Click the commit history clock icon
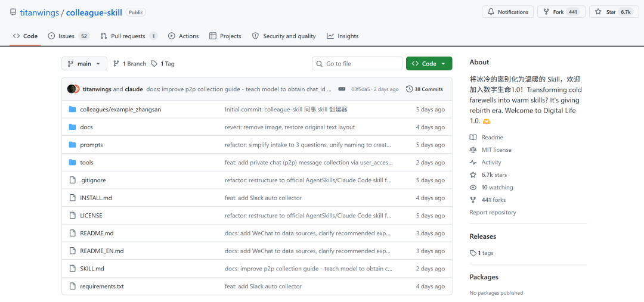Image resolution: width=644 pixels, height=302 pixels. [409, 89]
